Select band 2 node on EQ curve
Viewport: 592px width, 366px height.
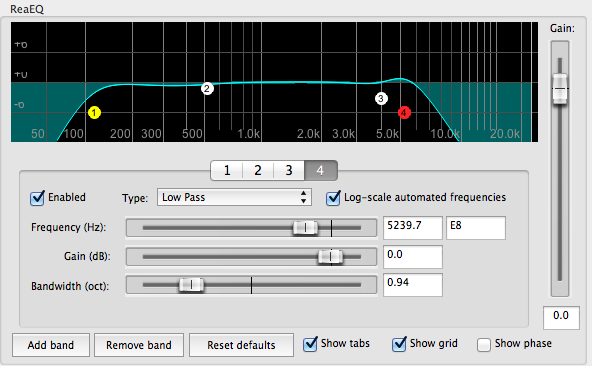point(207,88)
